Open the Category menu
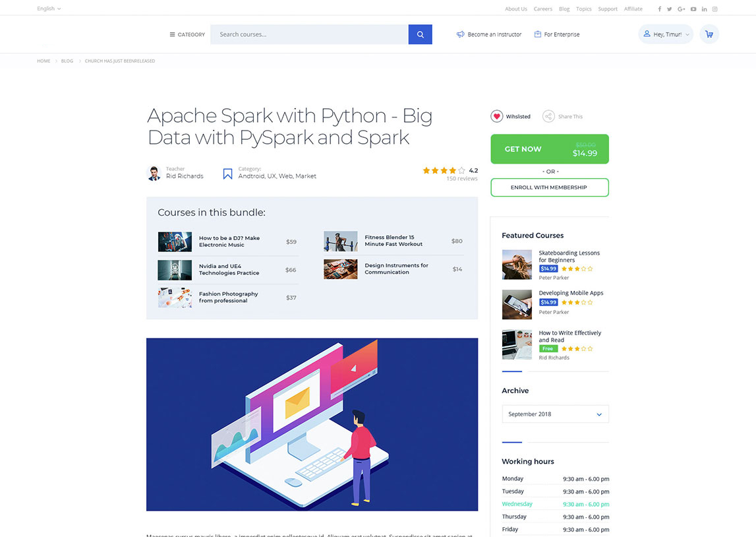This screenshot has height=537, width=756. pos(187,34)
